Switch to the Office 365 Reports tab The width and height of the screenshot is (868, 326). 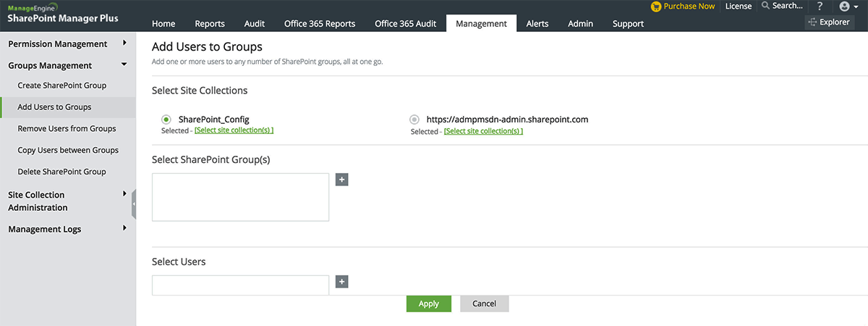320,23
